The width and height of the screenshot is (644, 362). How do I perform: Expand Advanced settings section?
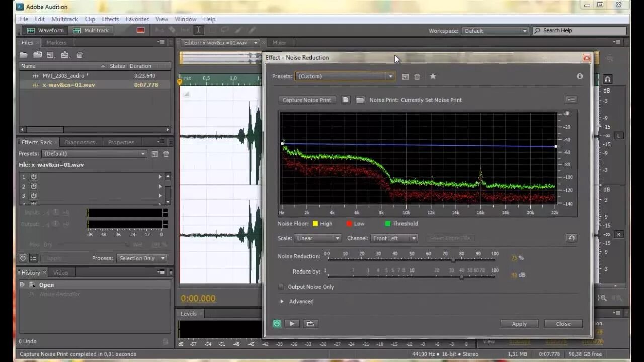click(x=282, y=302)
